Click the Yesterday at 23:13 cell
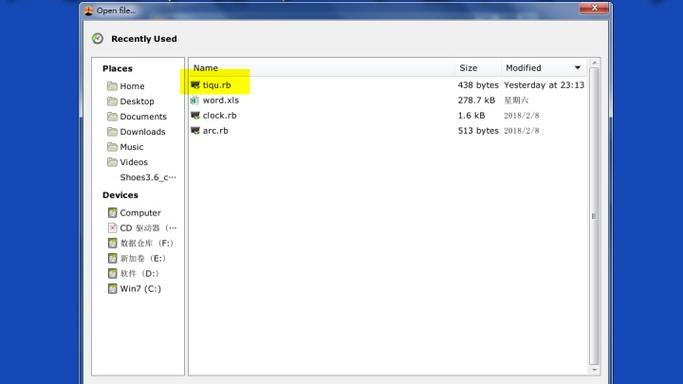The width and height of the screenshot is (683, 384). 544,85
